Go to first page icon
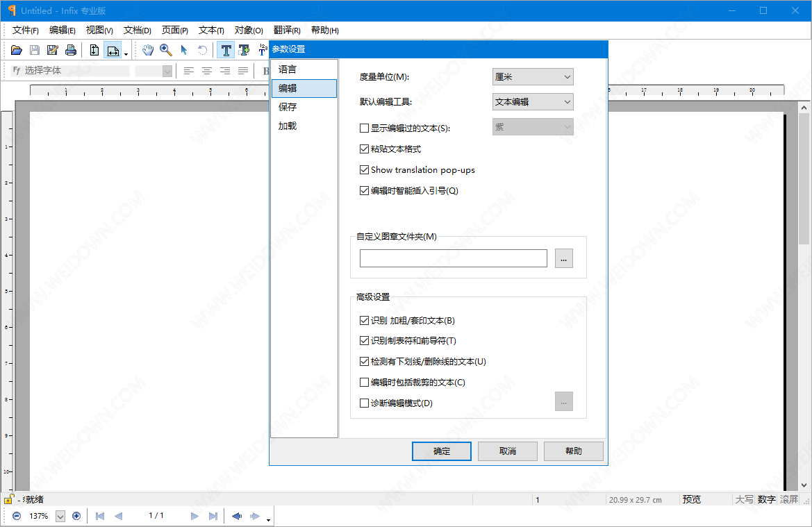The width and height of the screenshot is (812, 527). pyautogui.click(x=100, y=516)
